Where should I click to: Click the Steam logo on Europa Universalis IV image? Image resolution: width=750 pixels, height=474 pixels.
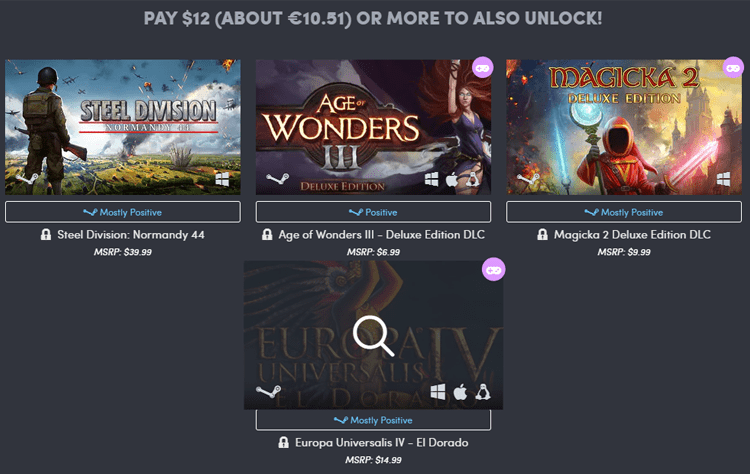[268, 392]
